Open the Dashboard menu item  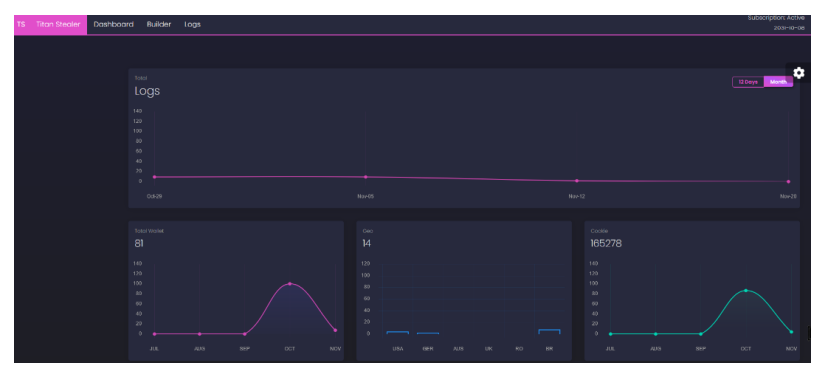click(114, 24)
